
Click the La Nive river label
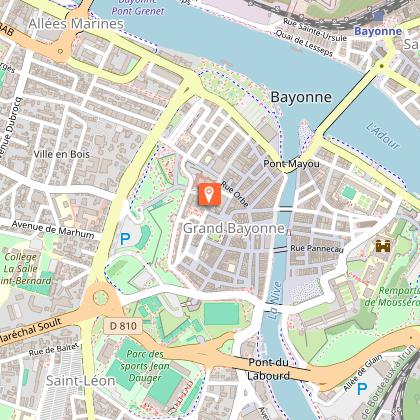pyautogui.click(x=276, y=300)
